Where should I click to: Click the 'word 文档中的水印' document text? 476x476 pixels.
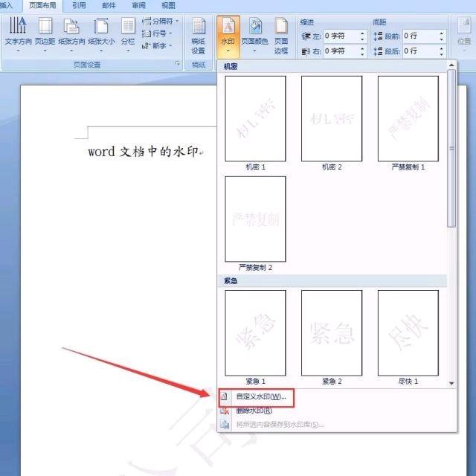[x=144, y=151]
